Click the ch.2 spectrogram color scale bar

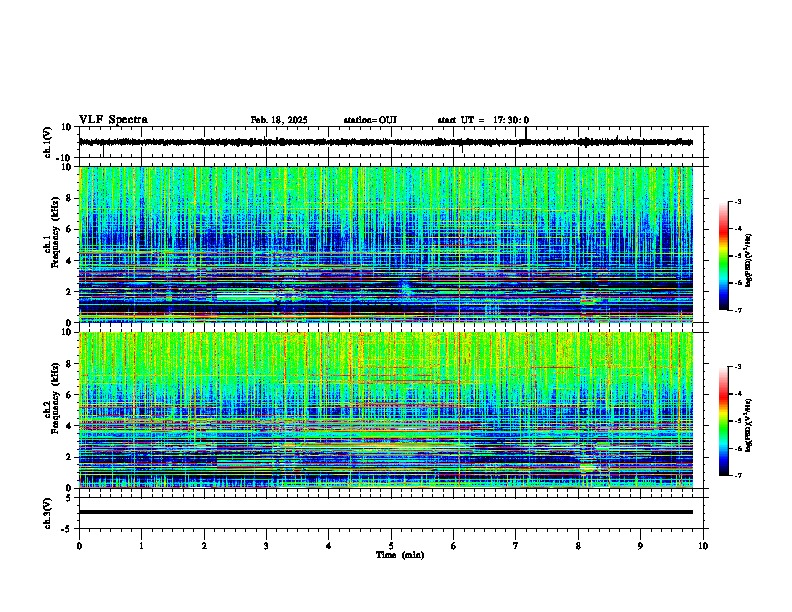(724, 421)
